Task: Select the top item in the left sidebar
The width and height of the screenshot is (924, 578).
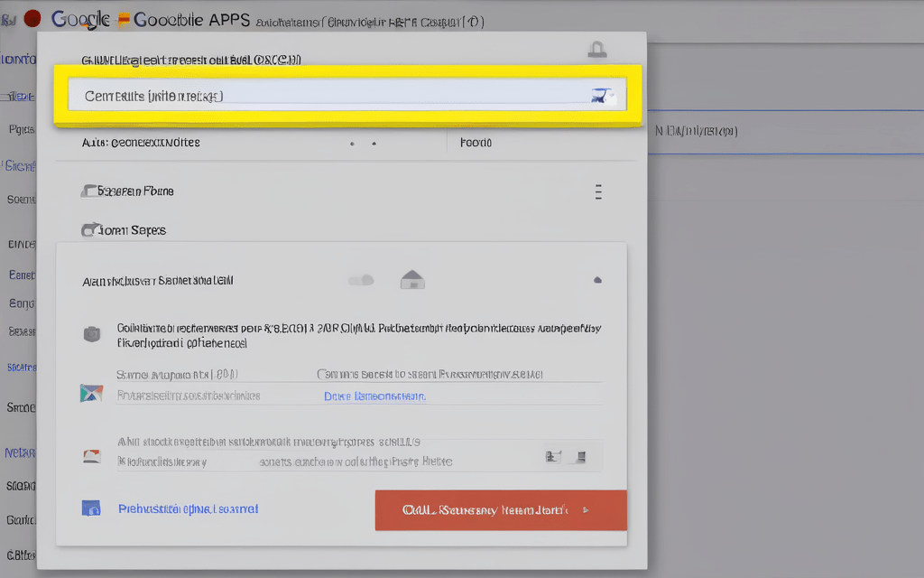Action: click(20, 60)
